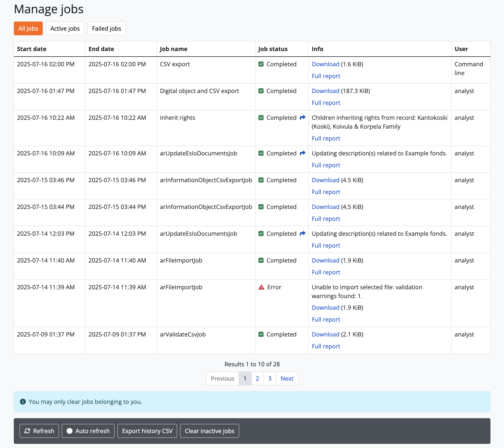Click the share arrow icon in Inherit rights row
Viewport: 504px width, 448px height.
[x=303, y=118]
